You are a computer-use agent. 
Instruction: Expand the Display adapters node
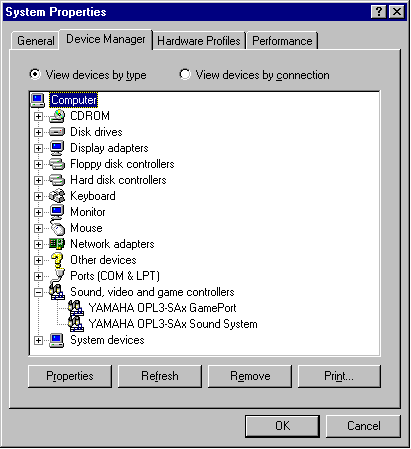pyautogui.click(x=38, y=148)
